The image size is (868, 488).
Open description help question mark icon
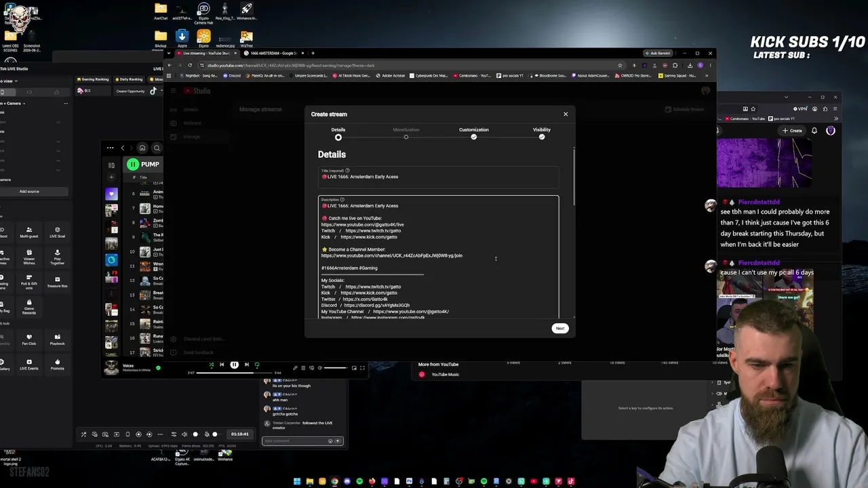[x=342, y=199]
